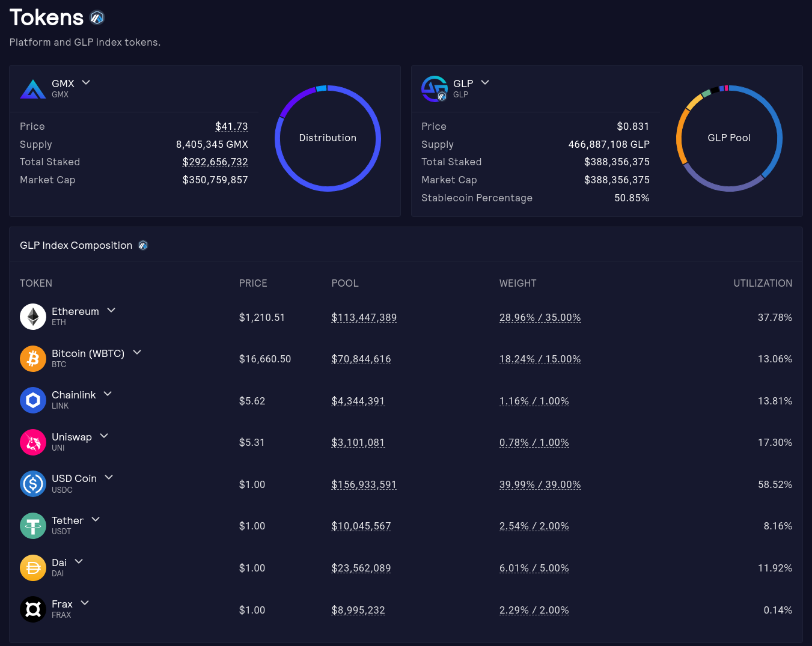Click the GLP price $0.831
This screenshot has height=646, width=812.
point(633,126)
